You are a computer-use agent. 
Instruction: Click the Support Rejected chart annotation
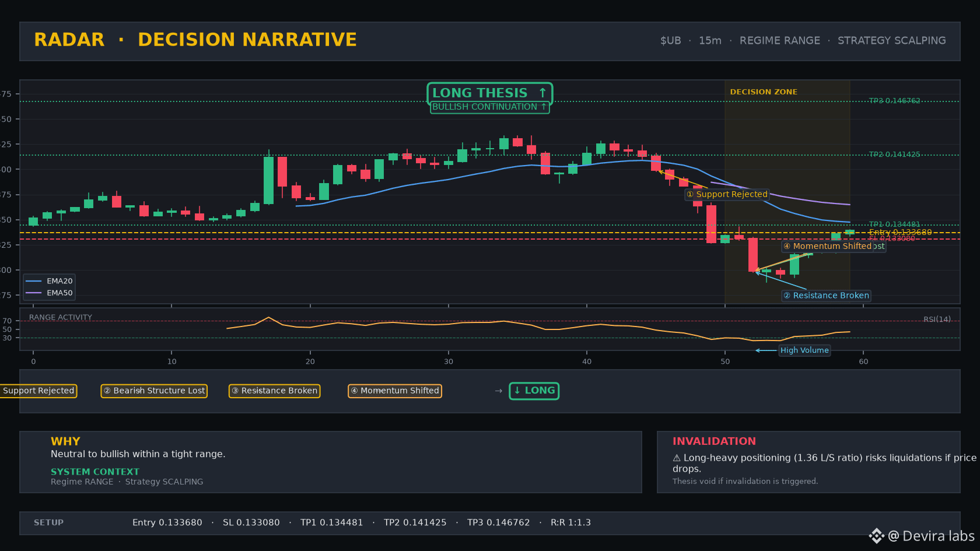(727, 194)
